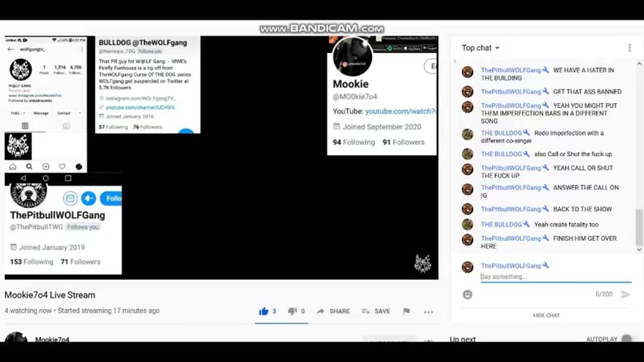644x362 pixels.
Task: Open Instagram grid view tab
Action: (x=25, y=126)
